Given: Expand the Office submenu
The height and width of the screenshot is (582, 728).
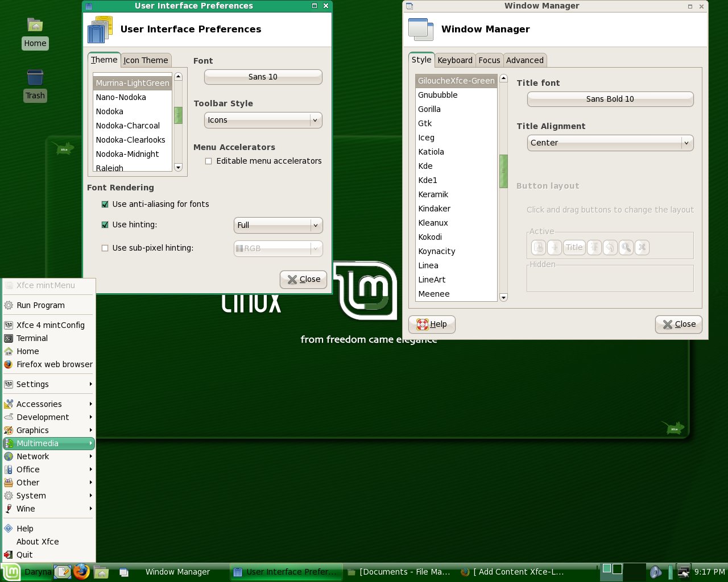Looking at the screenshot, I should click(x=49, y=469).
